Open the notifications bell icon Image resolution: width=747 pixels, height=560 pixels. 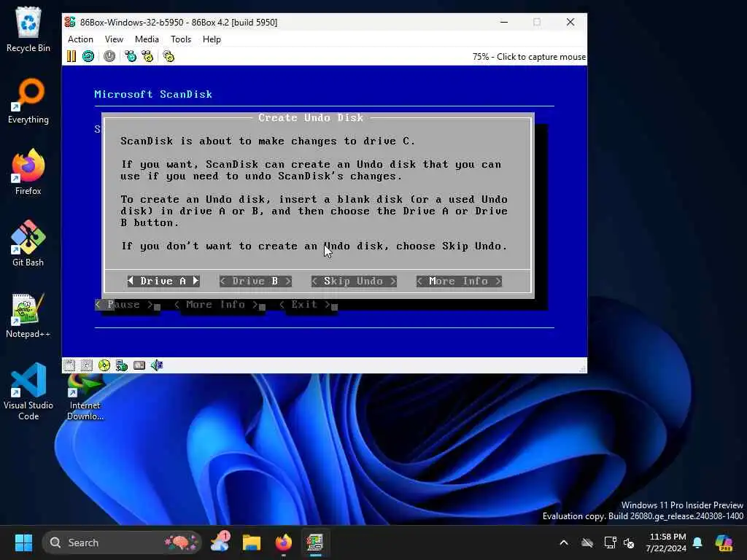(698, 542)
